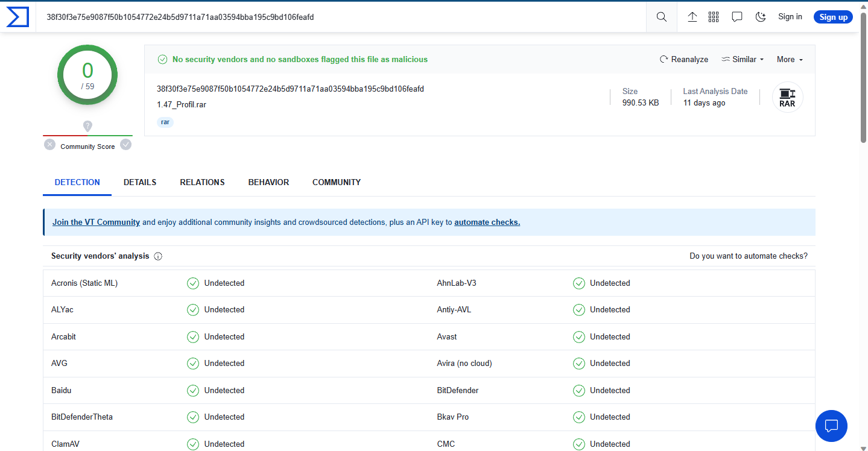Click the green check icon in the no-detections banner
The image size is (868, 451).
point(162,59)
